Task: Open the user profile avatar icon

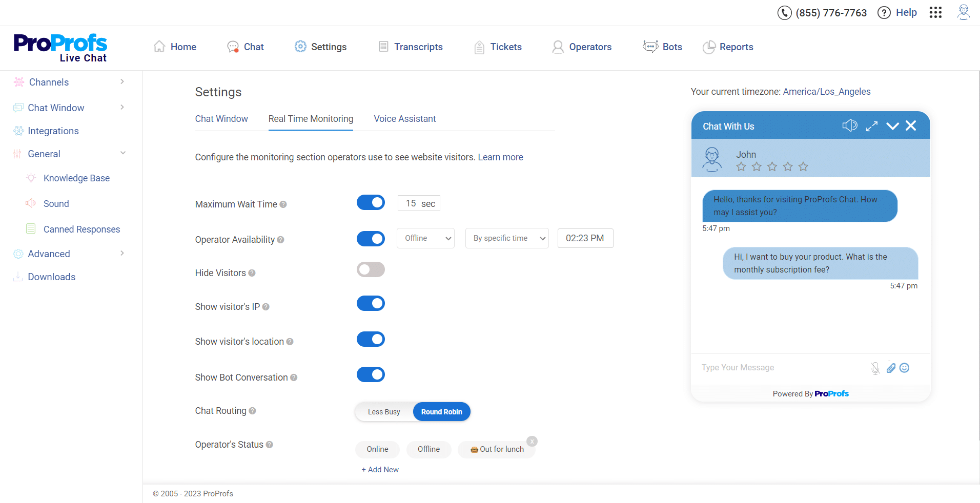Action: coord(964,12)
